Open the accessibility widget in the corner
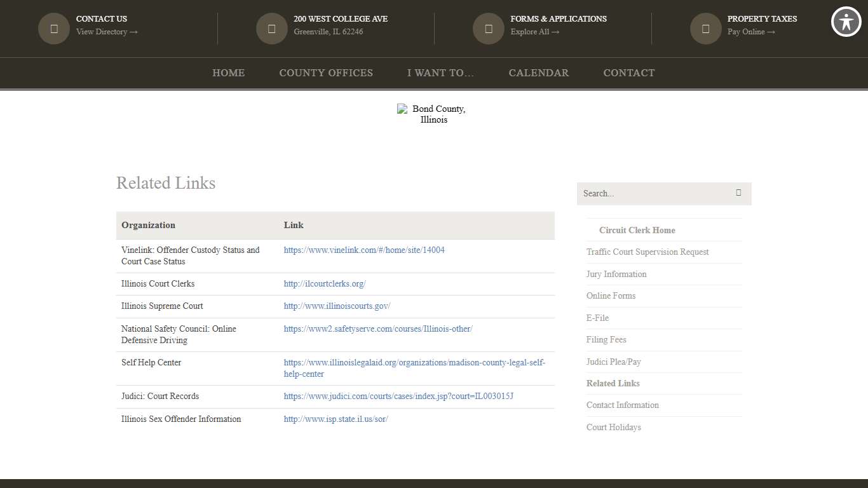Image resolution: width=868 pixels, height=488 pixels. click(x=846, y=22)
